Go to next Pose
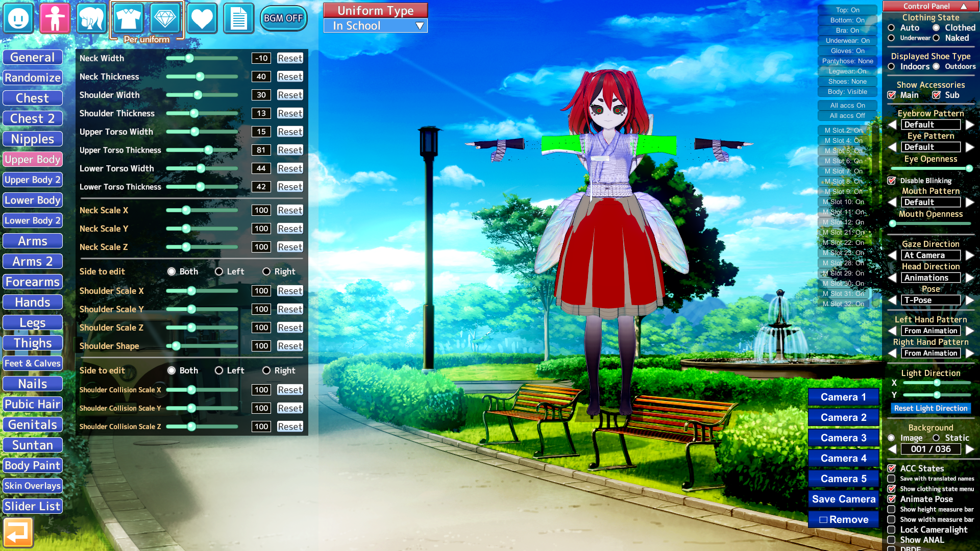The image size is (980, 551). [970, 300]
